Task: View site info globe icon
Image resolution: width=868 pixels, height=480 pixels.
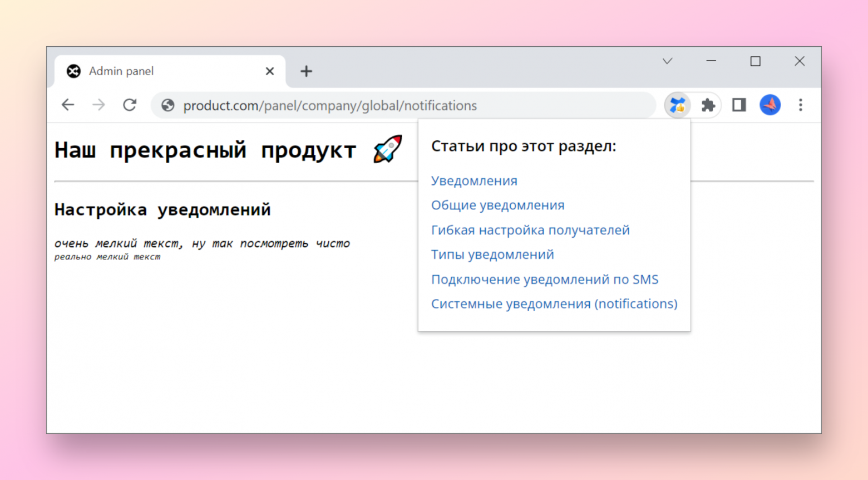Action: click(x=167, y=105)
